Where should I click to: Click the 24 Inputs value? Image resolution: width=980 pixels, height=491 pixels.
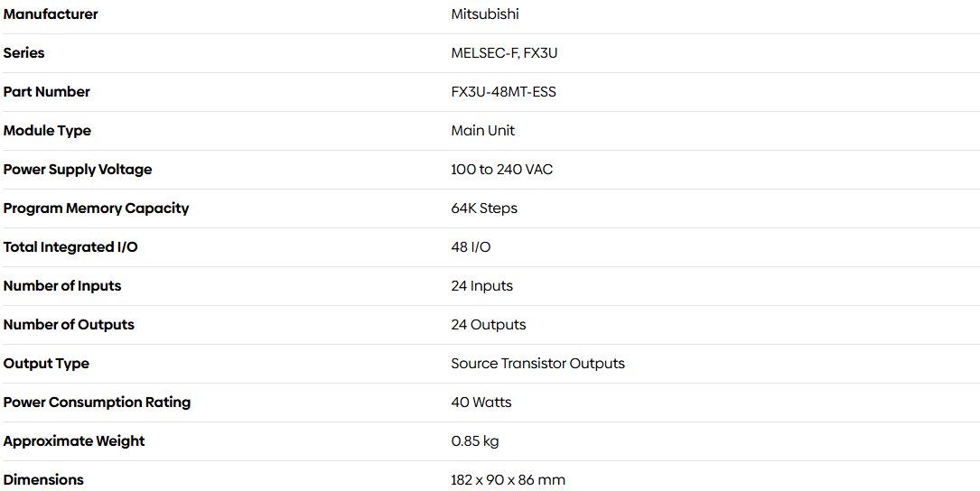pyautogui.click(x=481, y=286)
